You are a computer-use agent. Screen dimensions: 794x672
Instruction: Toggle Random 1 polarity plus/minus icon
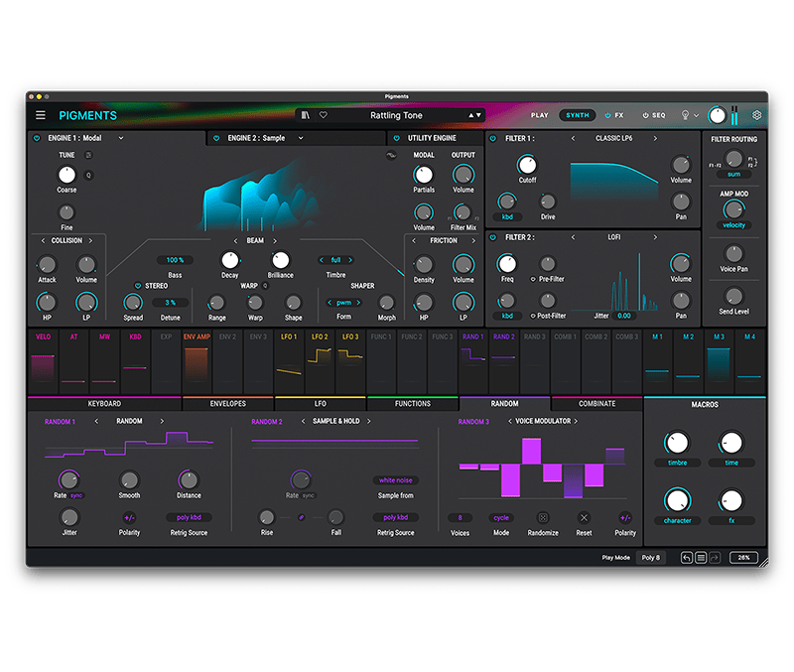[129, 517]
